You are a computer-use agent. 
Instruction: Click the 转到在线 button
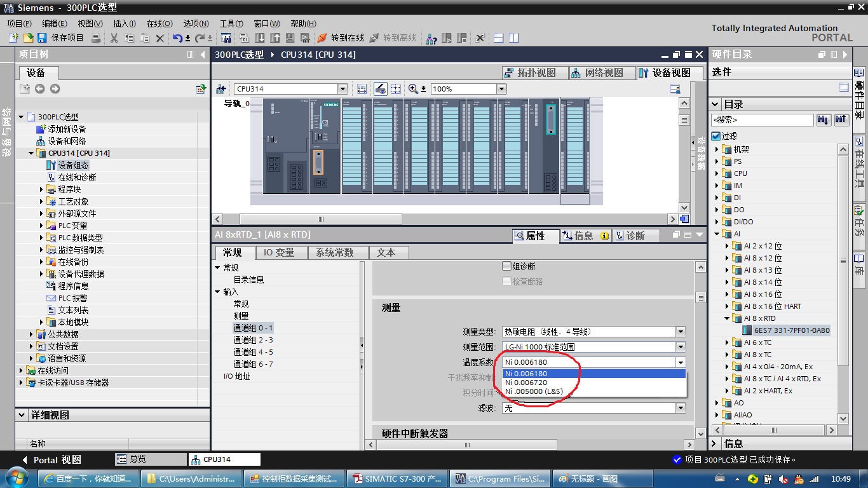(x=341, y=38)
